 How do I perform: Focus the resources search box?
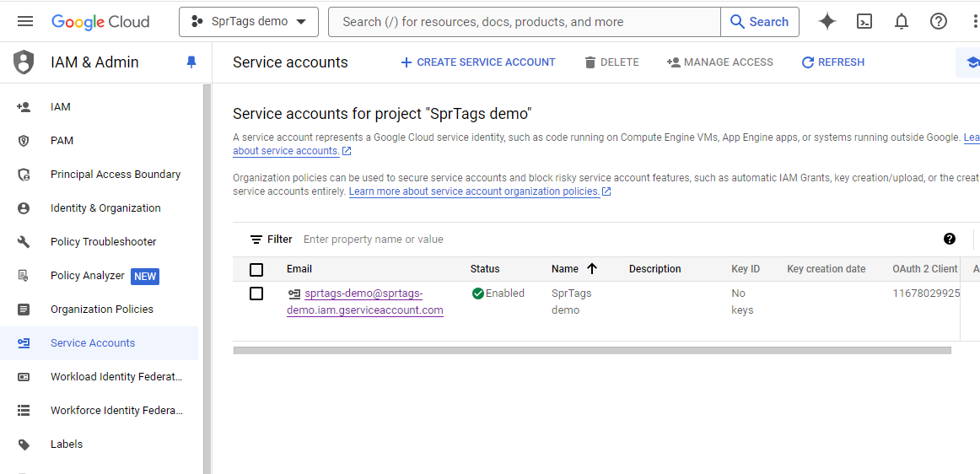click(x=525, y=22)
